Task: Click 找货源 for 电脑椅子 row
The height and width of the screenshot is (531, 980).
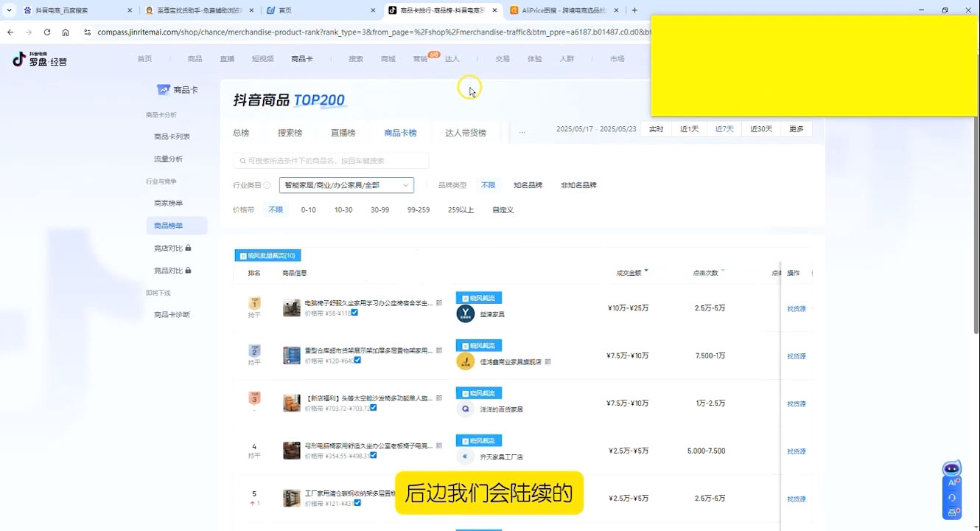Action: point(797,309)
